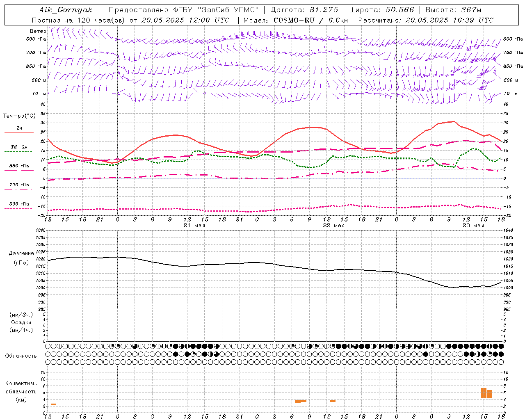Click the black pressure curve line
This screenshot has width=525, height=420.
pyautogui.click(x=275, y=264)
